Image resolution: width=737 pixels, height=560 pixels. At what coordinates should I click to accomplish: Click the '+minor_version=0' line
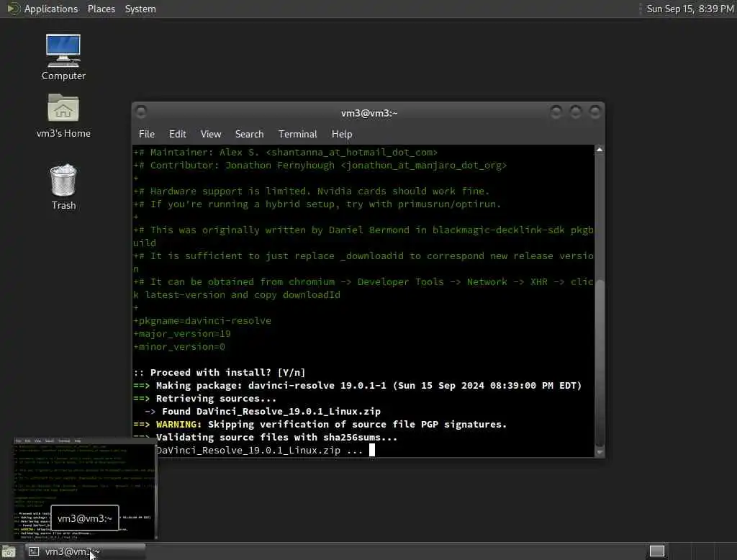179,346
